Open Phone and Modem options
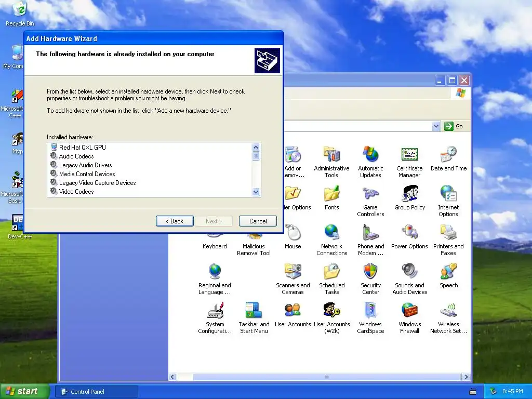The width and height of the screenshot is (532, 399). tap(370, 240)
